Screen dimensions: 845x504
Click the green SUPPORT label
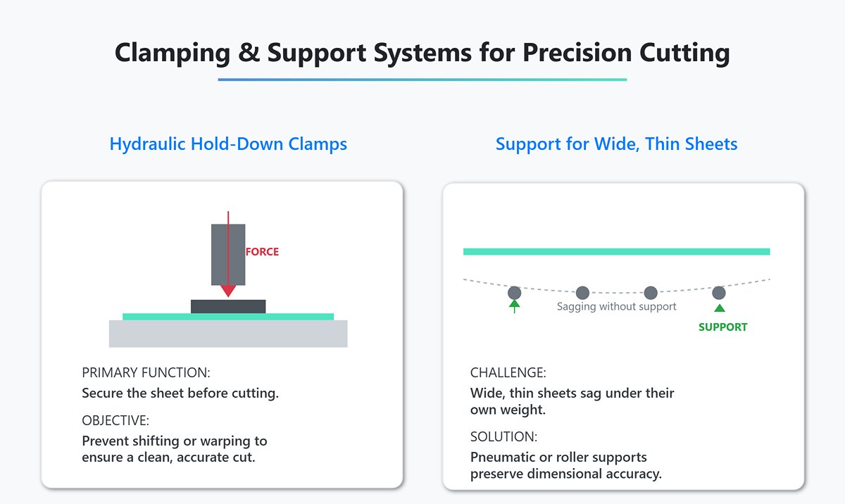pos(722,327)
